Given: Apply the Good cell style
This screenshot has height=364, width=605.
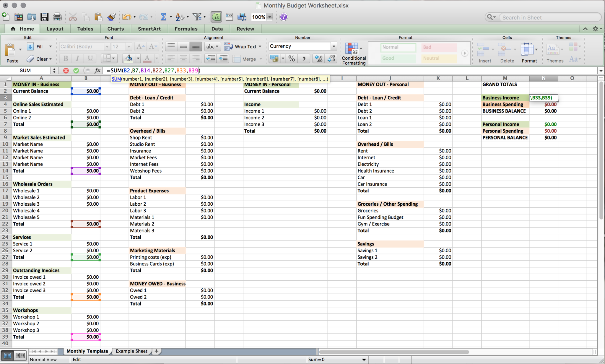Looking at the screenshot, I should point(398,58).
